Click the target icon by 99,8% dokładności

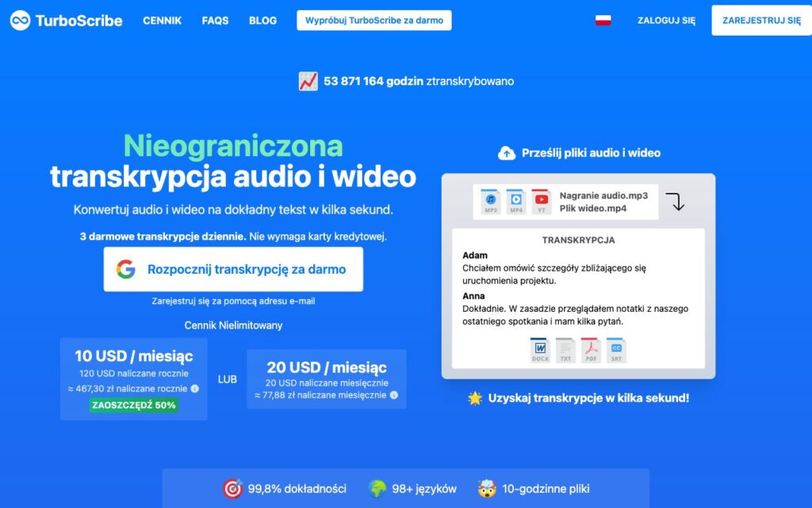(232, 488)
